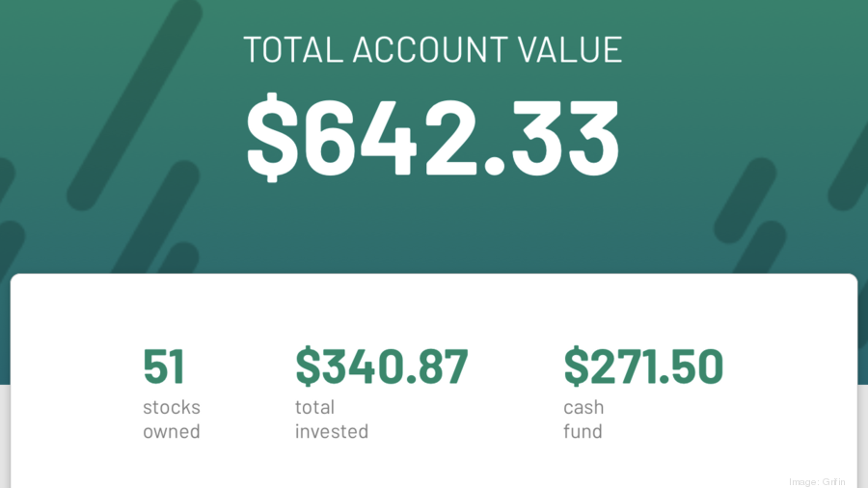Click the dark diagonal streak on right side
This screenshot has width=868, height=488.
[746, 200]
